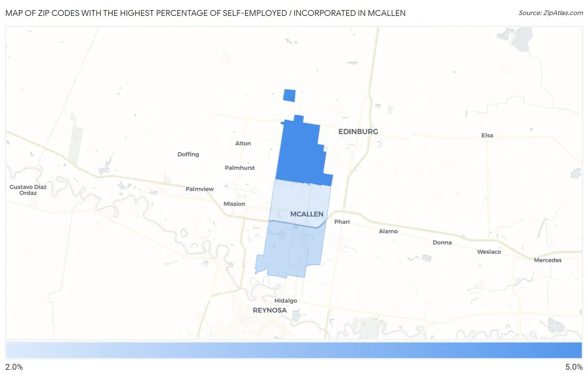The width and height of the screenshot is (588, 376).
Task: Click the Palmhurst label on map
Action: 240,168
